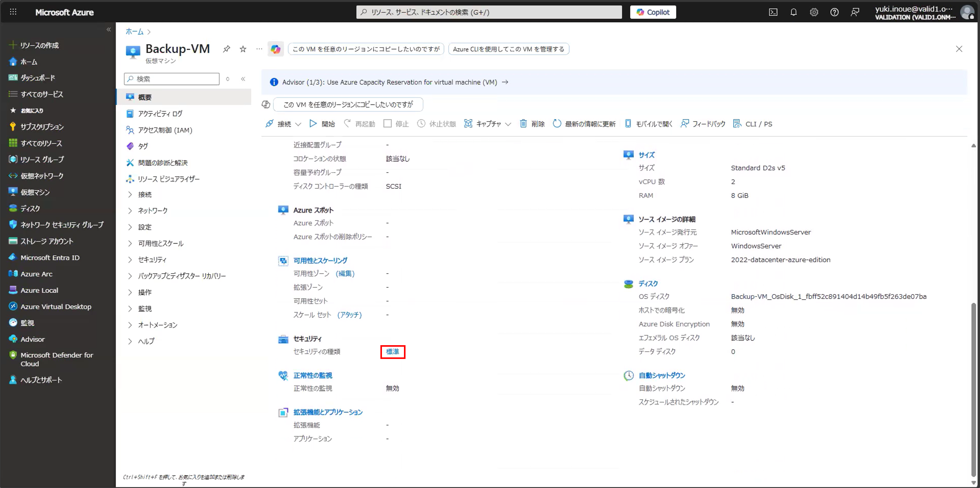This screenshot has height=488, width=980.
Task: Open the キャプチャ dropdown arrow
Action: (508, 124)
